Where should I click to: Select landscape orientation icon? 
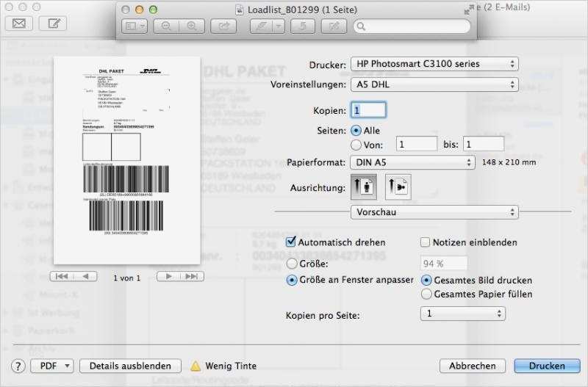tap(398, 187)
